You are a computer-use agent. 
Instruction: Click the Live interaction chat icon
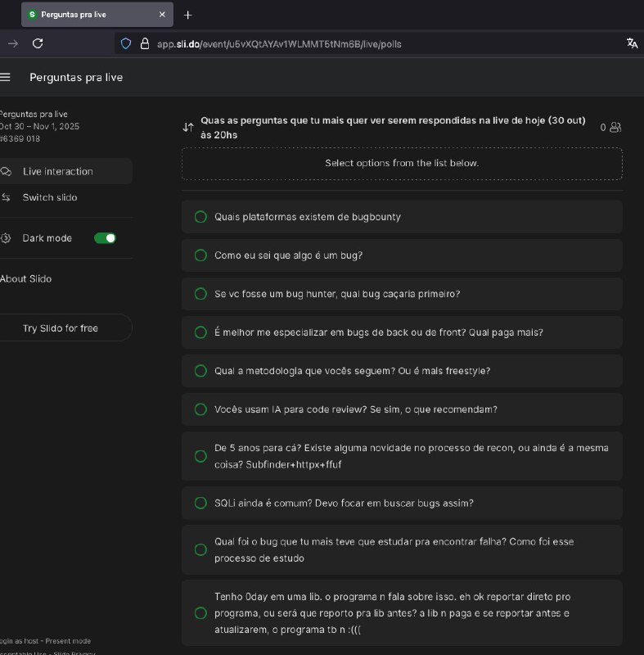pos(6,171)
